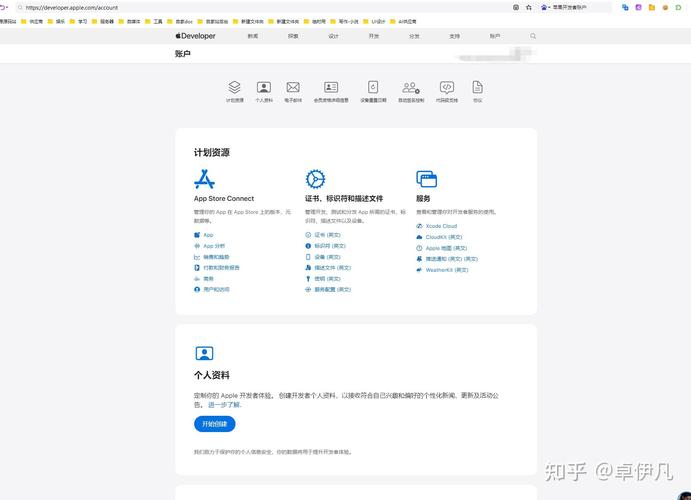
Task: Open the 推送通知 (英文) link
Action: [x=451, y=259]
